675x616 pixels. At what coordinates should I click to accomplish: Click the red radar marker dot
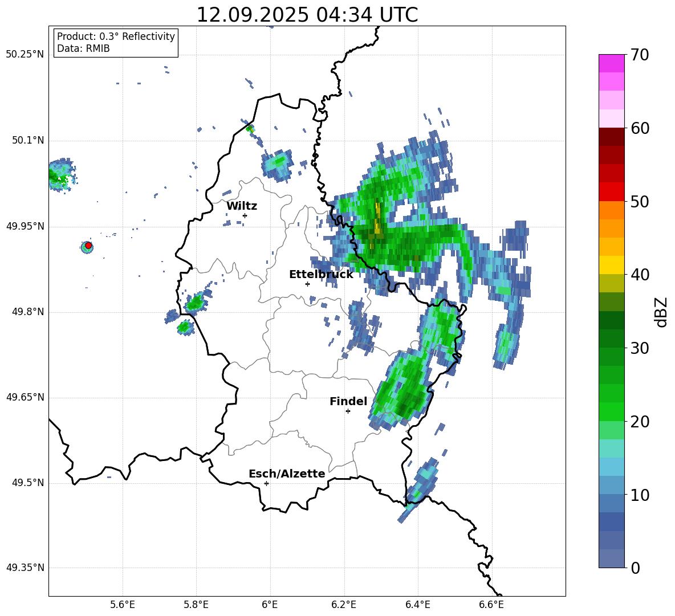[x=88, y=246]
